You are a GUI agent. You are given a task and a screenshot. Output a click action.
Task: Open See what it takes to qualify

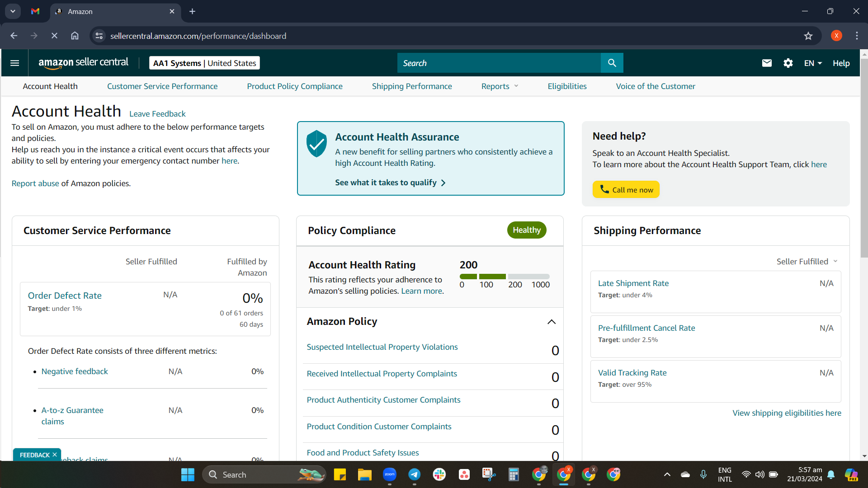pyautogui.click(x=390, y=183)
